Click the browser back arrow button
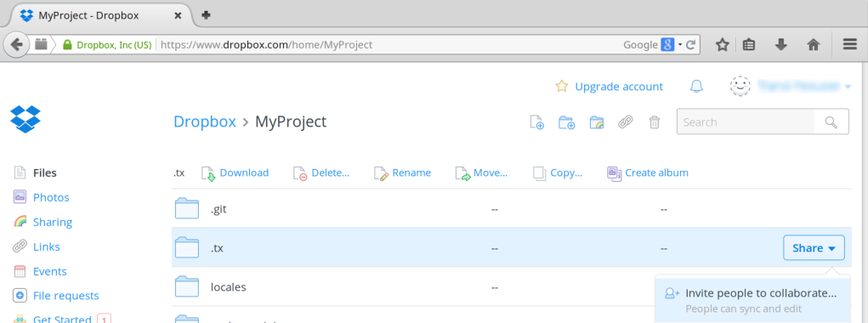This screenshot has width=868, height=323. click(17, 44)
